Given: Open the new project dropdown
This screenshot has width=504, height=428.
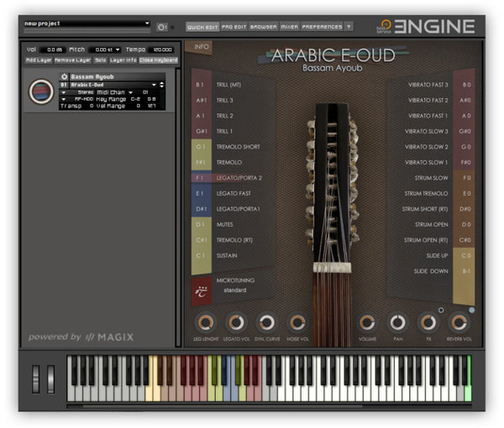Looking at the screenshot, I should pyautogui.click(x=147, y=23).
